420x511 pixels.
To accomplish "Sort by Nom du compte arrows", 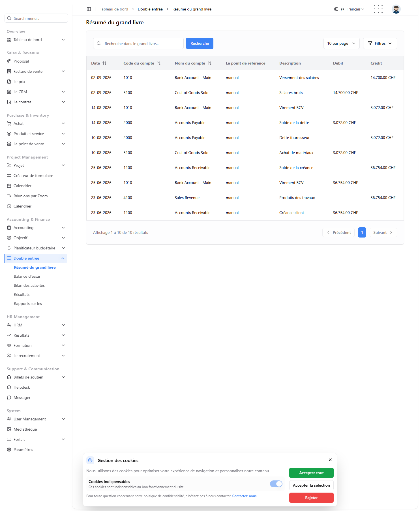I will pyautogui.click(x=210, y=63).
